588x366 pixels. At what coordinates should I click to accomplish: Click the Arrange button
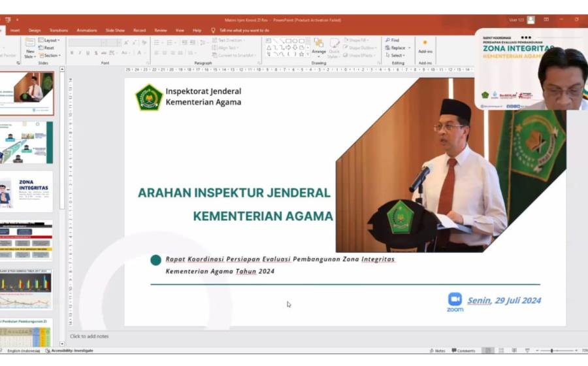pos(319,46)
